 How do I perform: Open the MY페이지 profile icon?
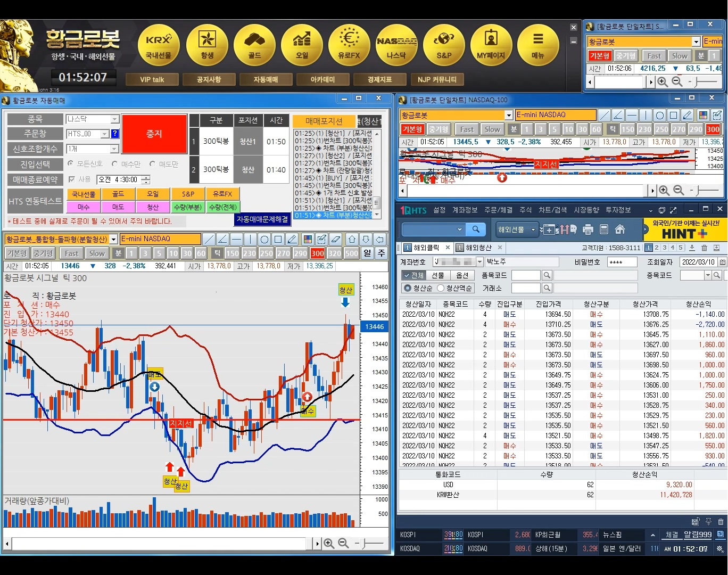491,45
